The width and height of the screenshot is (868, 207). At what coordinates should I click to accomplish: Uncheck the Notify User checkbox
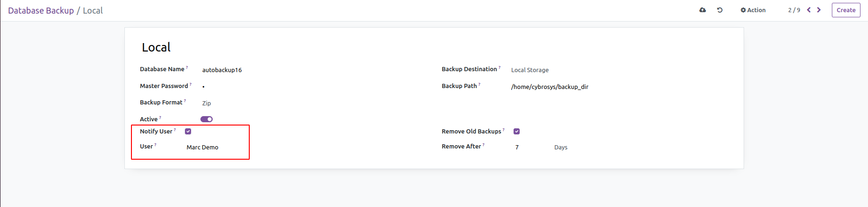(188, 132)
